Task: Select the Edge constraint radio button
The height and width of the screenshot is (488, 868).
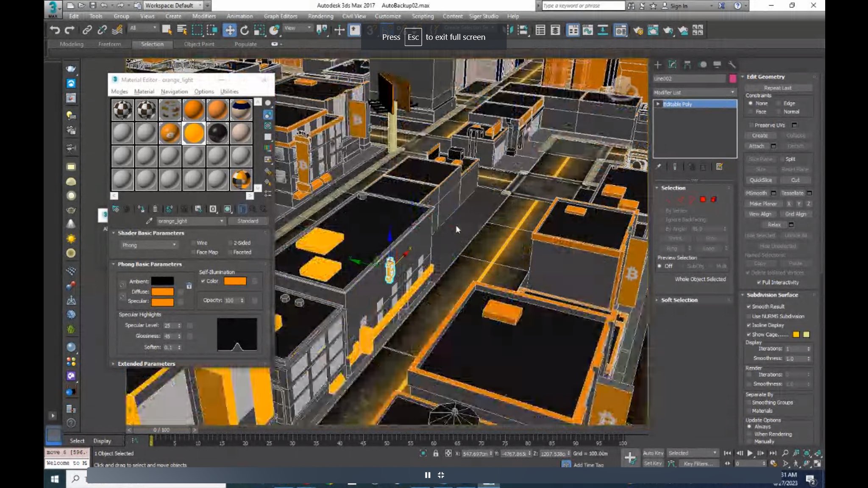Action: pos(779,103)
